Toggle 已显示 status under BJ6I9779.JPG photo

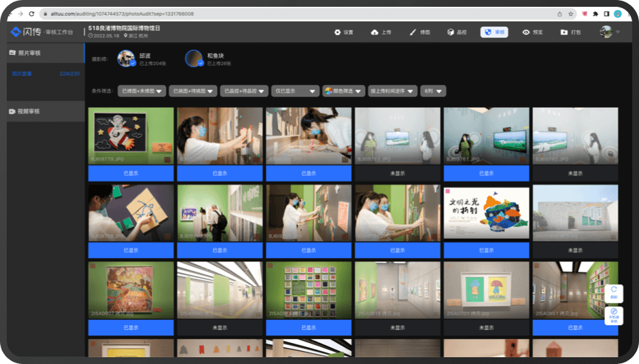[x=131, y=173]
